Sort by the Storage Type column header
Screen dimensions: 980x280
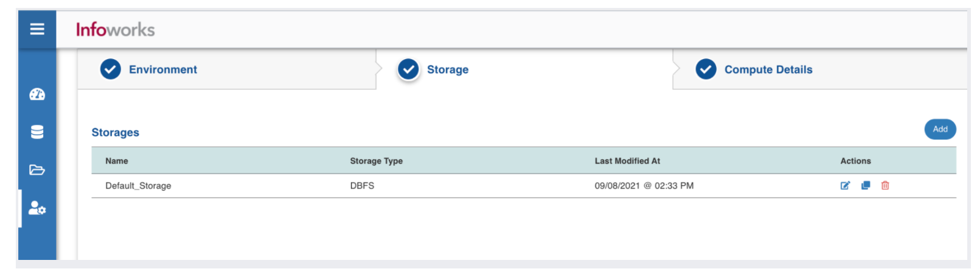click(376, 161)
